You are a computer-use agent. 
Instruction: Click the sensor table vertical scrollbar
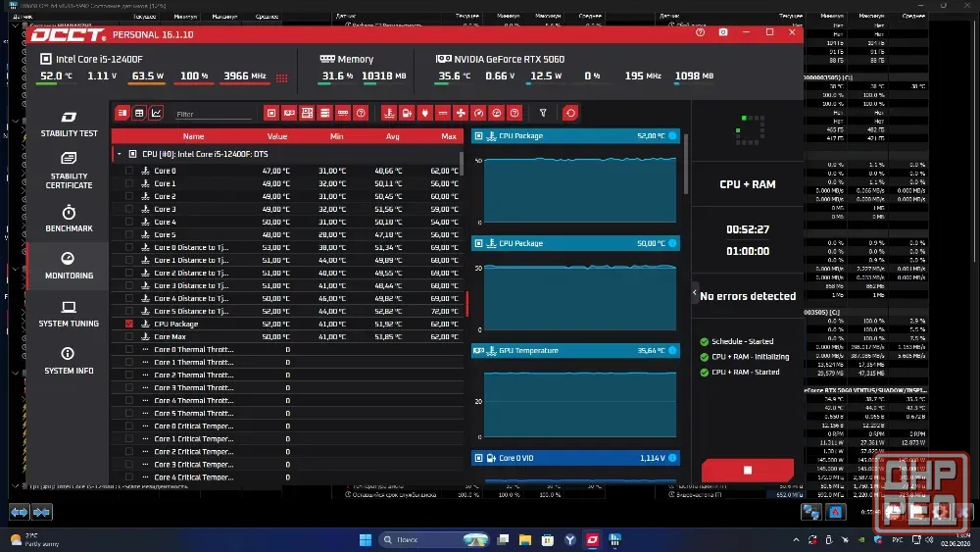click(x=462, y=163)
